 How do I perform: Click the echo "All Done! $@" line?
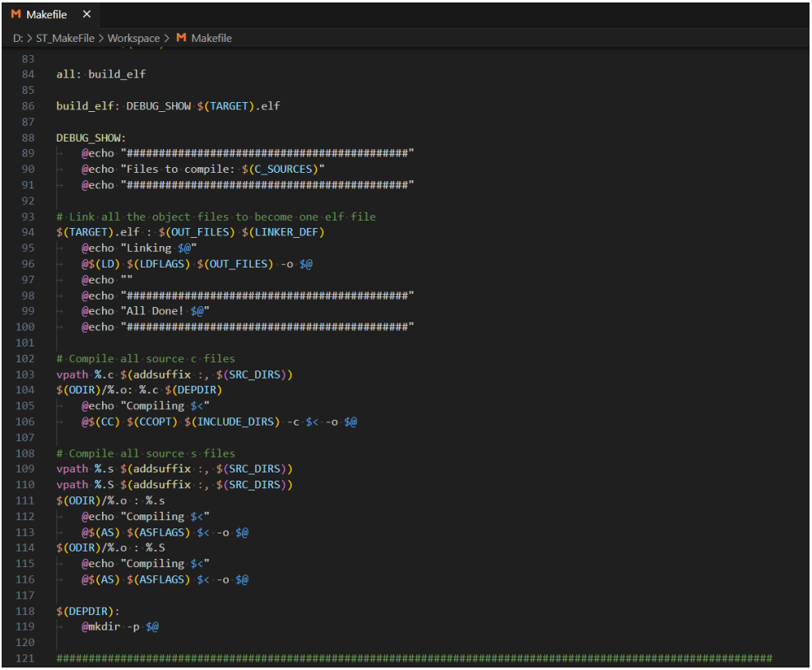click(x=145, y=311)
